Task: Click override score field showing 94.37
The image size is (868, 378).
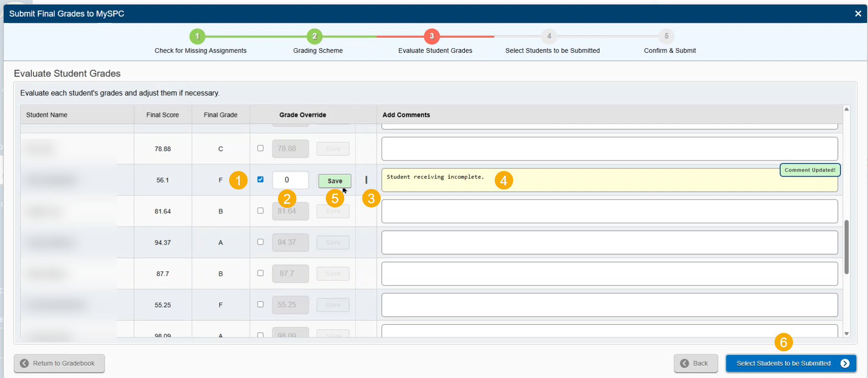Action: 290,242
